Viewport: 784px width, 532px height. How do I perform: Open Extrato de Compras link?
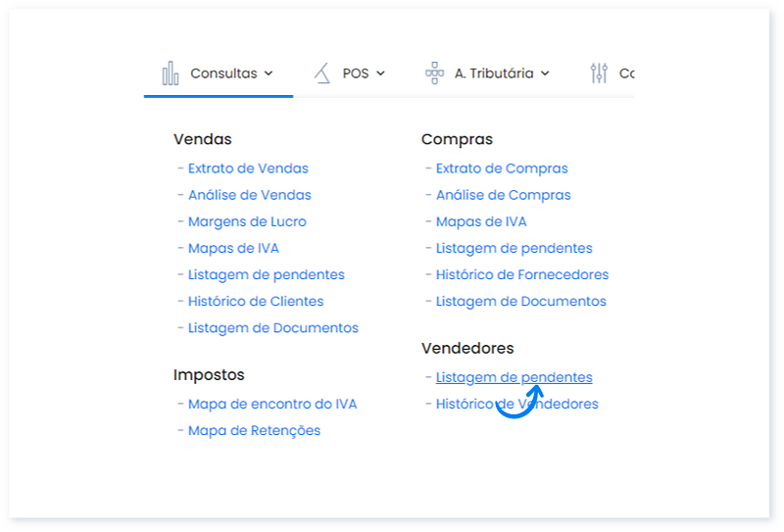pyautogui.click(x=501, y=169)
